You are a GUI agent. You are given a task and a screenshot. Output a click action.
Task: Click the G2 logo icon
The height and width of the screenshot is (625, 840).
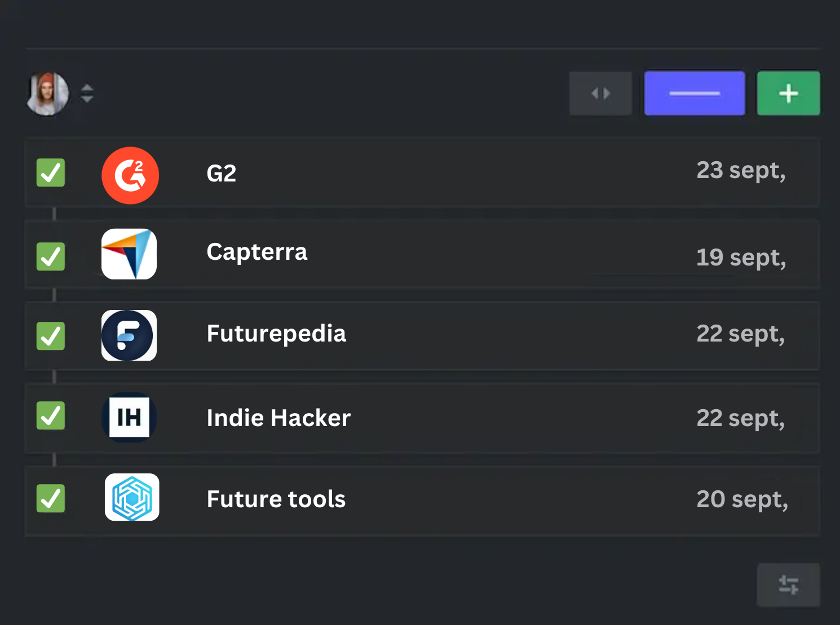(130, 175)
